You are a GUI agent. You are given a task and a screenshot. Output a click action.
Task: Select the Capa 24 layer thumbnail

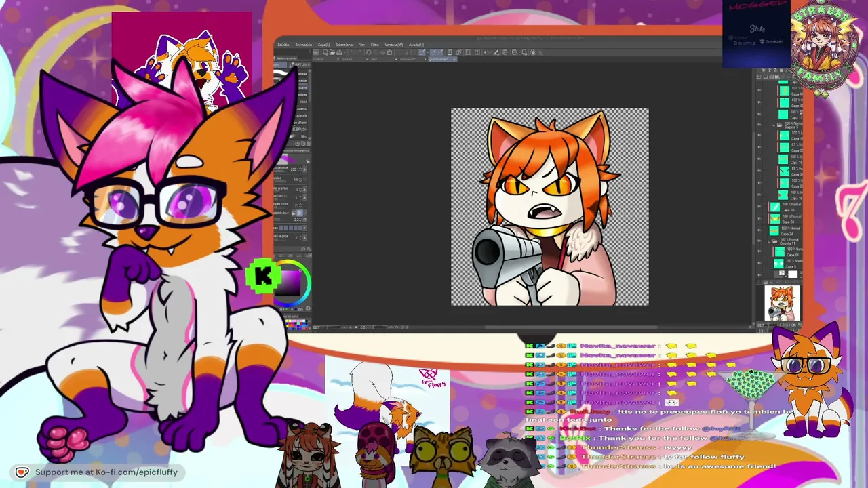774,231
